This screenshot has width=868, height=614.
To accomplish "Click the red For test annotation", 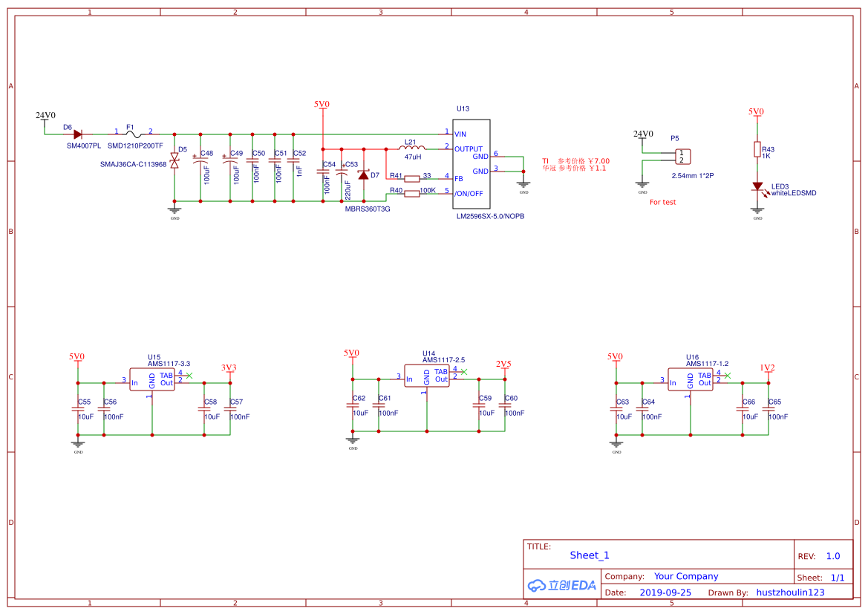I will coord(662,201).
